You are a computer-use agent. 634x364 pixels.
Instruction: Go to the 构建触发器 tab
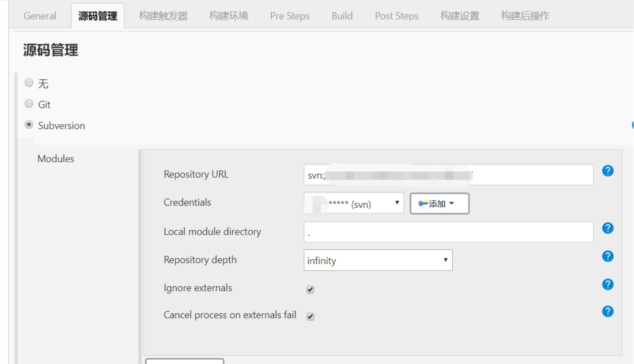pos(163,16)
